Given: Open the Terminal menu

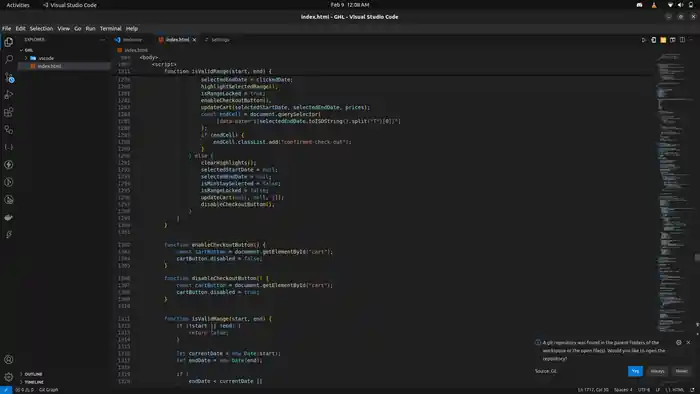Looking at the screenshot, I should click(110, 29).
